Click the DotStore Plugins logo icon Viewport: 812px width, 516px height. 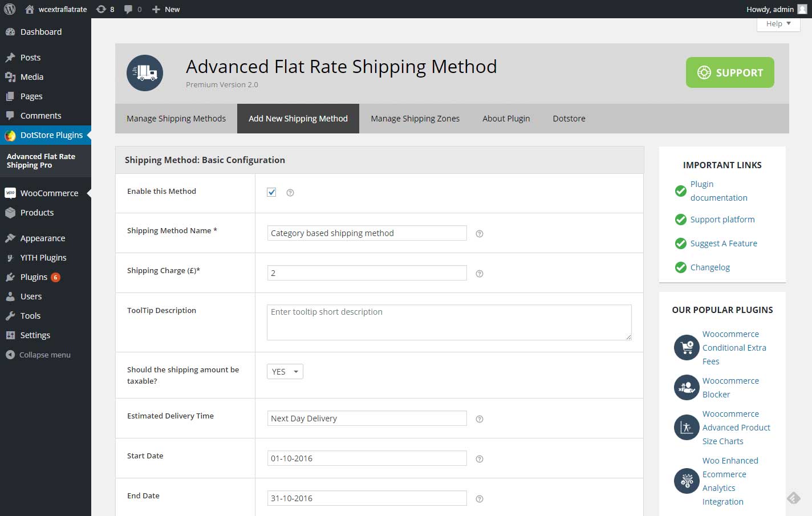(10, 135)
